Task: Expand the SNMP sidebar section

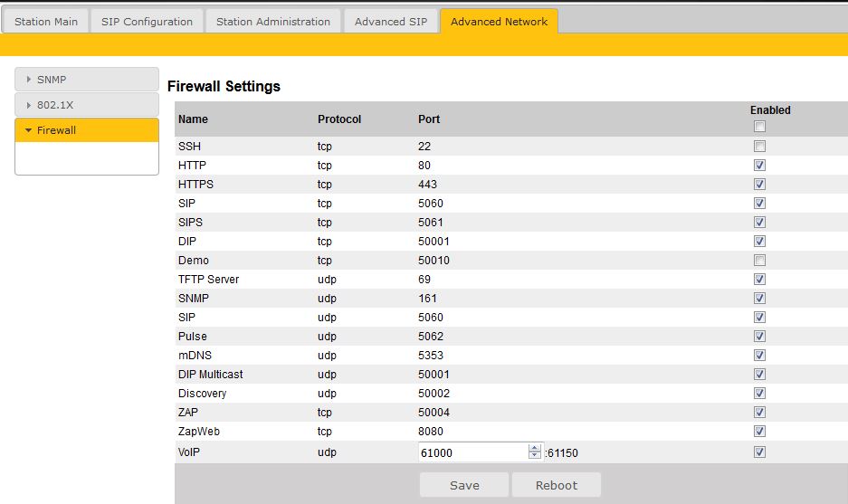Action: point(87,80)
